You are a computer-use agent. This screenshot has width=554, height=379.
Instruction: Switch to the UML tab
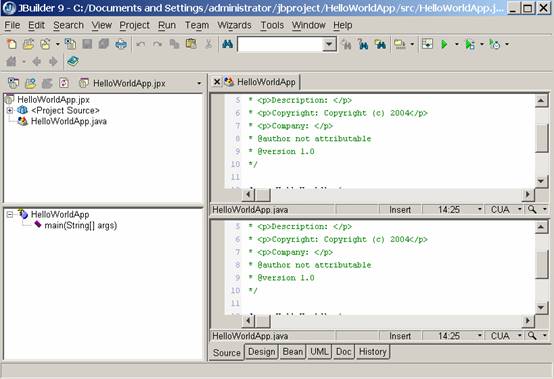point(319,352)
